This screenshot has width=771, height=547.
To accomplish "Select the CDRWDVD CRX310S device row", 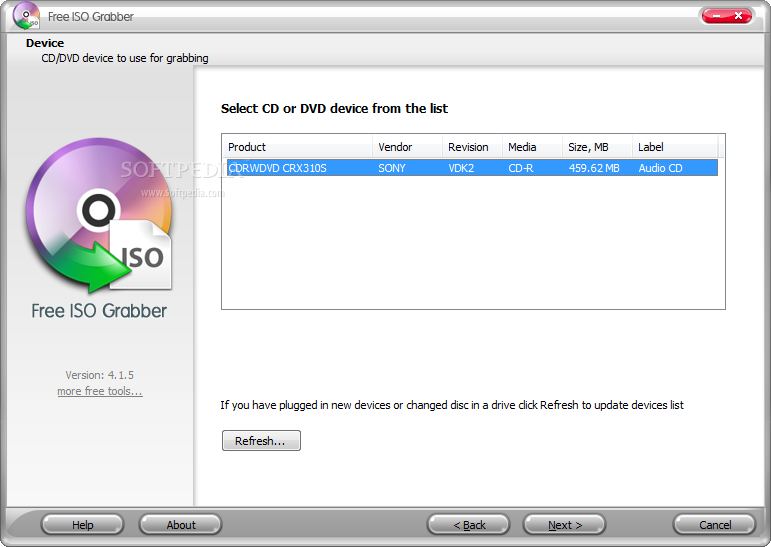I will [471, 168].
